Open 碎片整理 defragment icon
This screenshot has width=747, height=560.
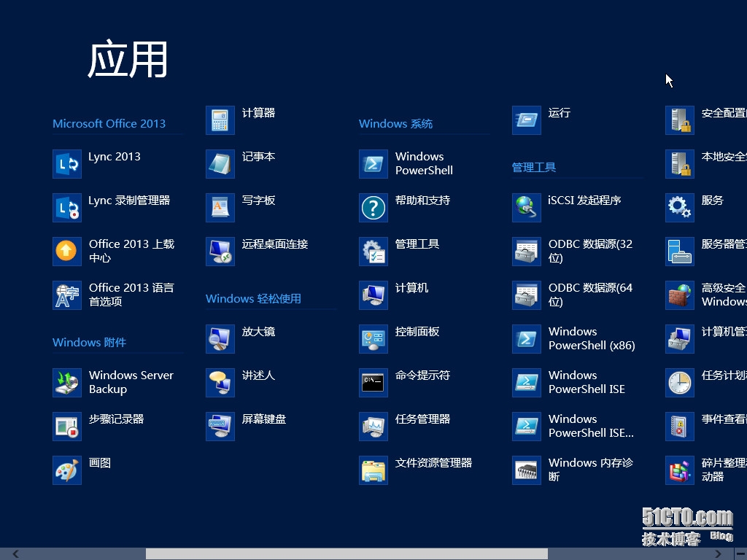pos(680,470)
